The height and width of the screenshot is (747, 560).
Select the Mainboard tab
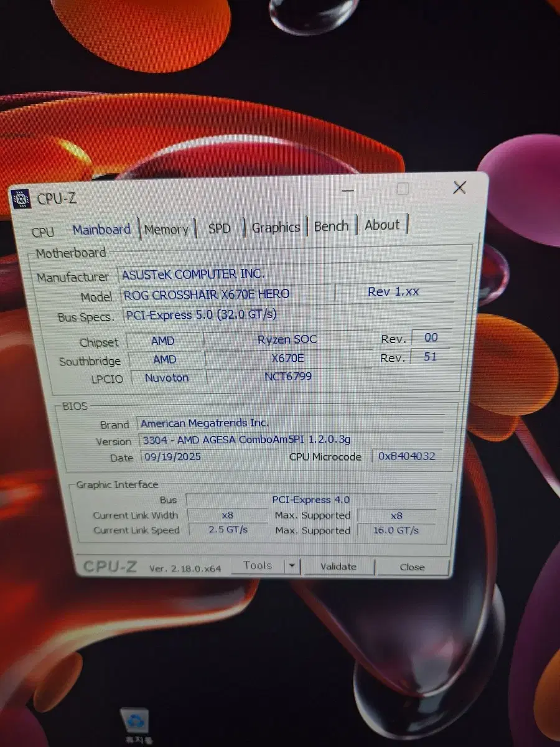[101, 230]
